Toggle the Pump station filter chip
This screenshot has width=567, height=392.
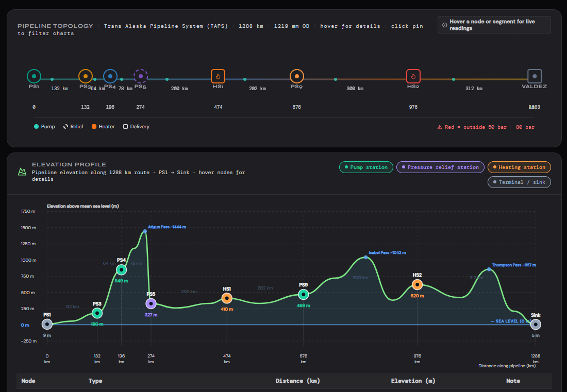[366, 167]
